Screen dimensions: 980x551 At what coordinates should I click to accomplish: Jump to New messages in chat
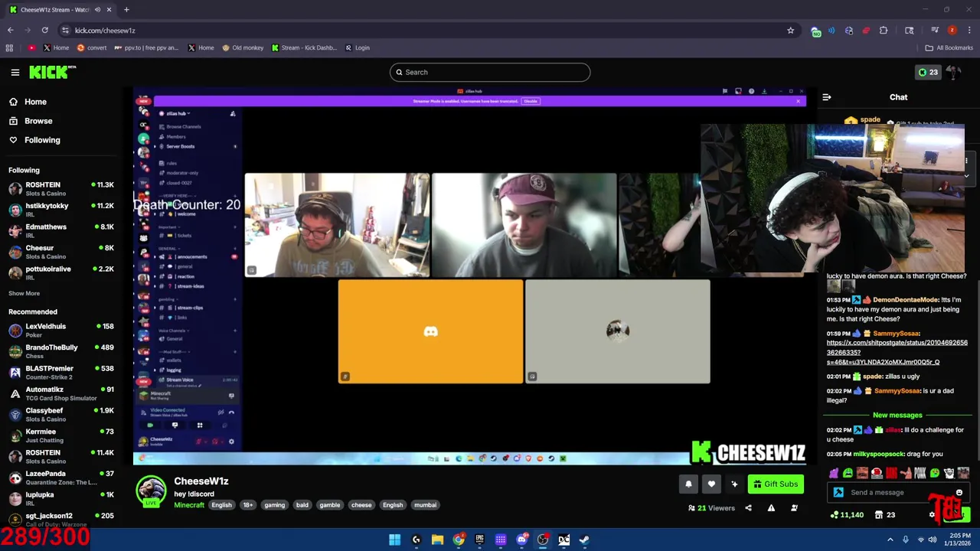(x=897, y=416)
